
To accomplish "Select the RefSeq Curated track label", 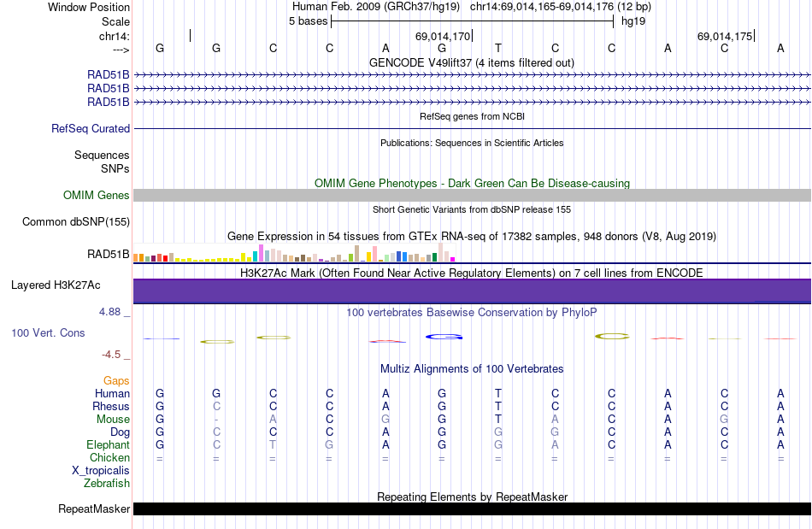I will (x=91, y=128).
